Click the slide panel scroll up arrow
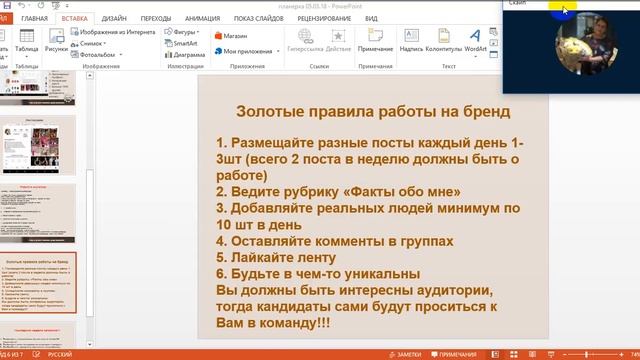640x360 pixels. pos(90,76)
